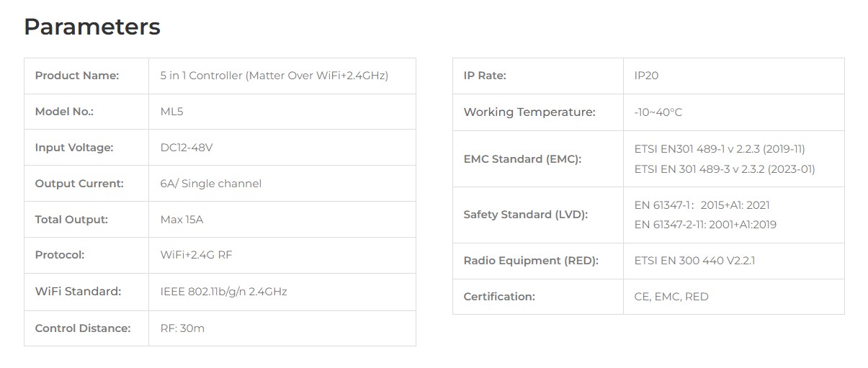Click the 6A/ Single channel value
The image size is (868, 368).
210,184
